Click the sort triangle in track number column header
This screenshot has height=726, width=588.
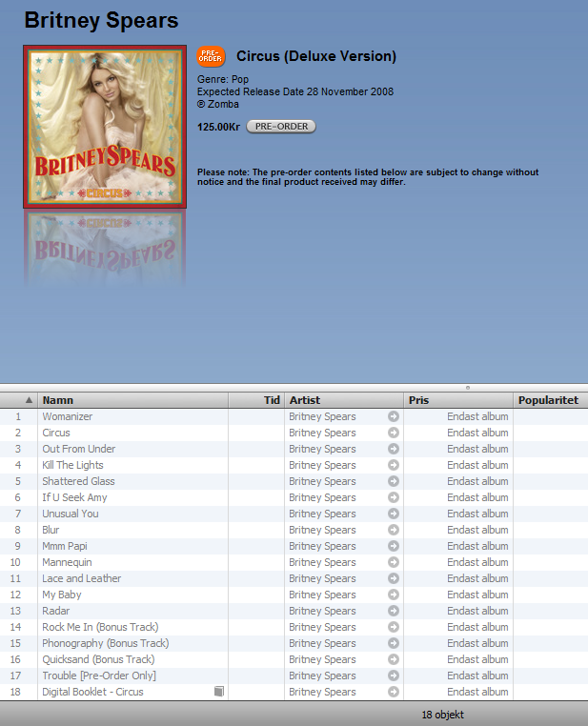[29, 400]
